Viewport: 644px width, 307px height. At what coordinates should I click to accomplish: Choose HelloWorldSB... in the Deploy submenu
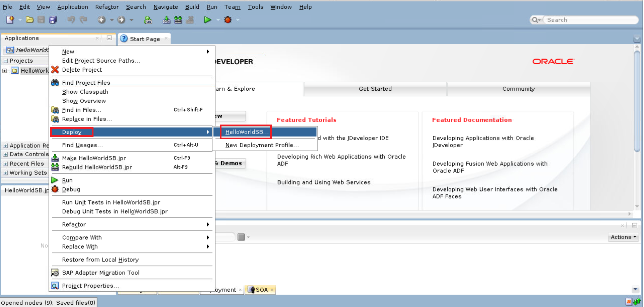click(265, 132)
